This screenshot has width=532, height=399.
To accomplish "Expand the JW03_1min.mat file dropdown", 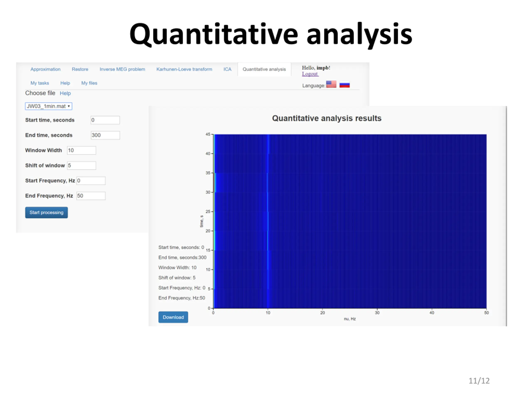I will [49, 106].
